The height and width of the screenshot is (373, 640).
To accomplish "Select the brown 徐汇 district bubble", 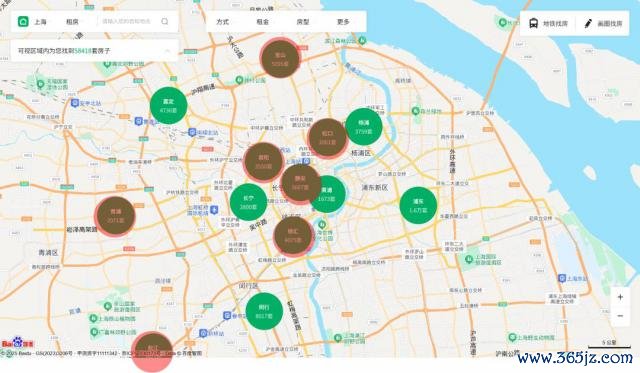I will point(293,236).
